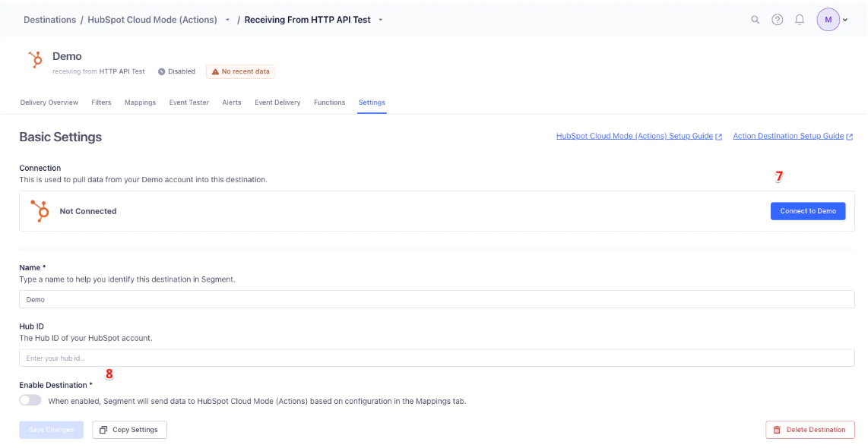Image resolution: width=868 pixels, height=448 pixels.
Task: Click the warning triangle in No recent data badge
Action: (215, 71)
